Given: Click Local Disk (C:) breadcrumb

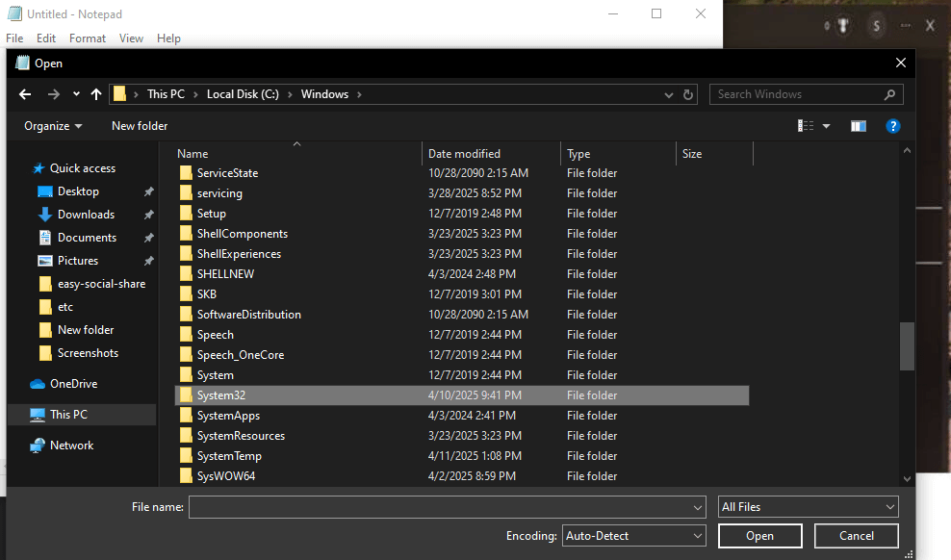Looking at the screenshot, I should tap(243, 94).
